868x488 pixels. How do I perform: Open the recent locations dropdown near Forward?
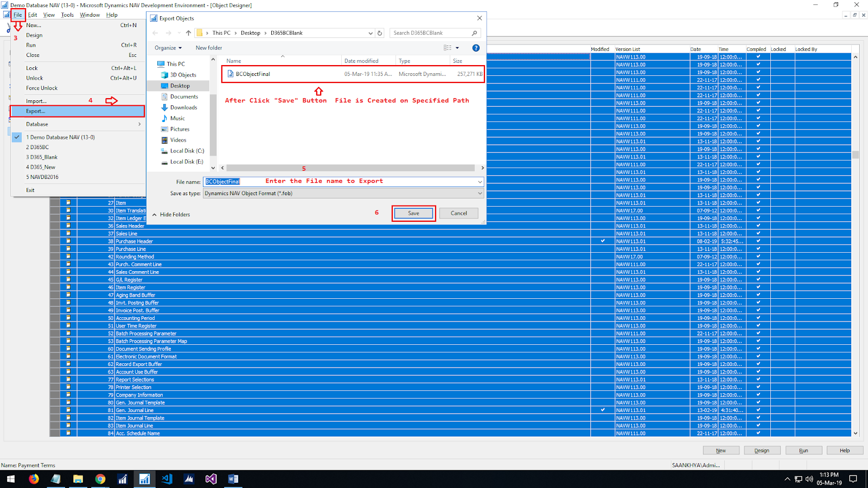pyautogui.click(x=178, y=33)
